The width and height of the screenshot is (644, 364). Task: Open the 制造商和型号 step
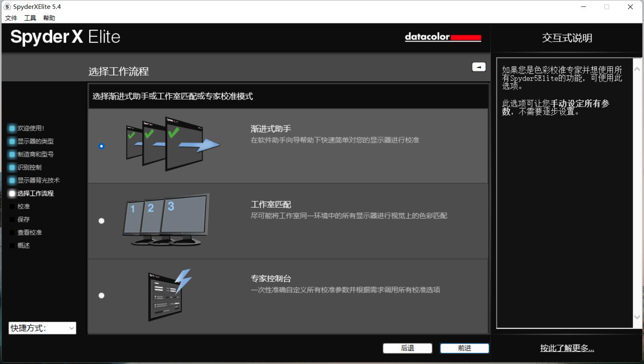11,154
